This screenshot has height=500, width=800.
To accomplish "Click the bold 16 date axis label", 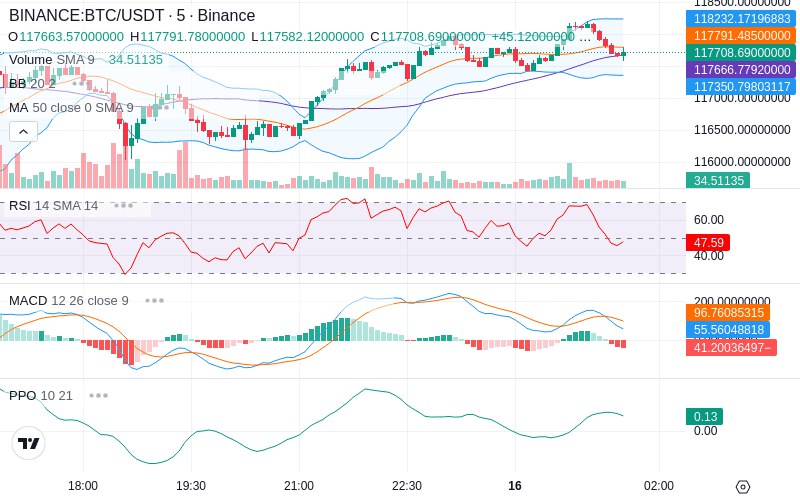I will pyautogui.click(x=515, y=486).
